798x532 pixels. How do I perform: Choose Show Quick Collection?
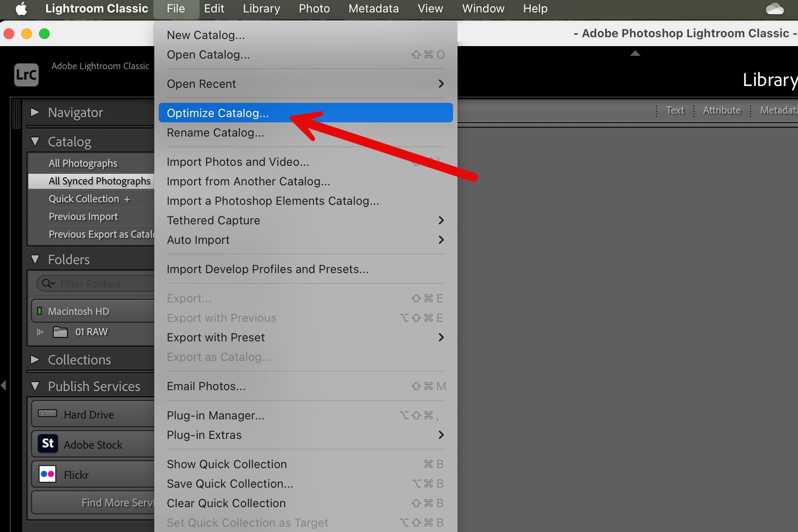click(305, 464)
